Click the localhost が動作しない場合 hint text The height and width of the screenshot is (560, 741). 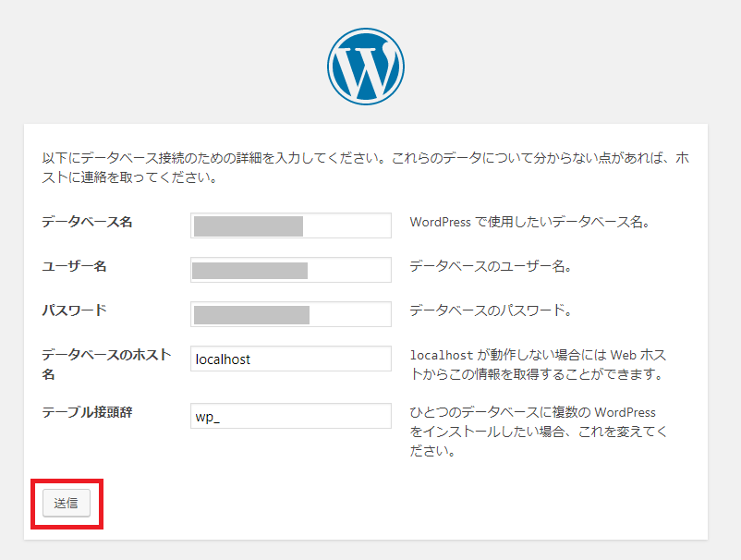pos(538,364)
